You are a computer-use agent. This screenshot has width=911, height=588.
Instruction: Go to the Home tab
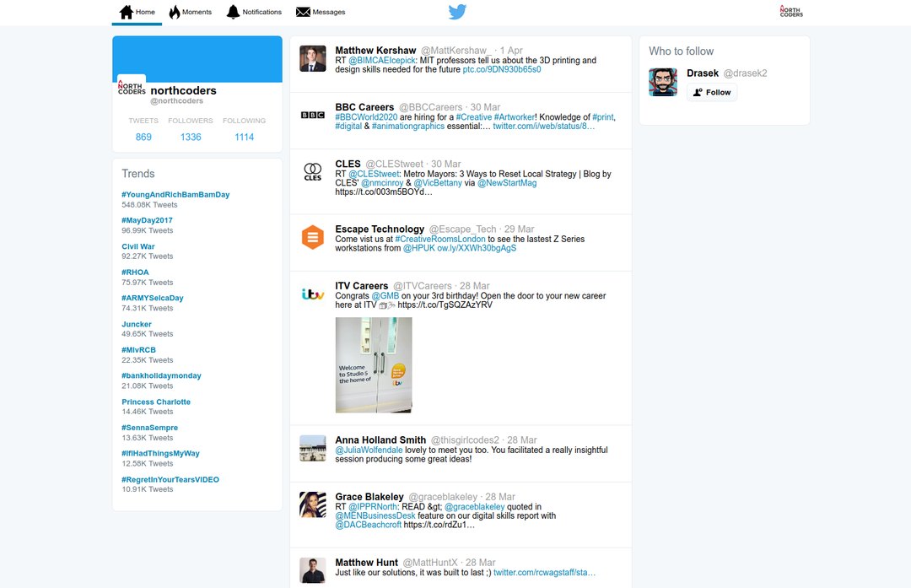137,12
